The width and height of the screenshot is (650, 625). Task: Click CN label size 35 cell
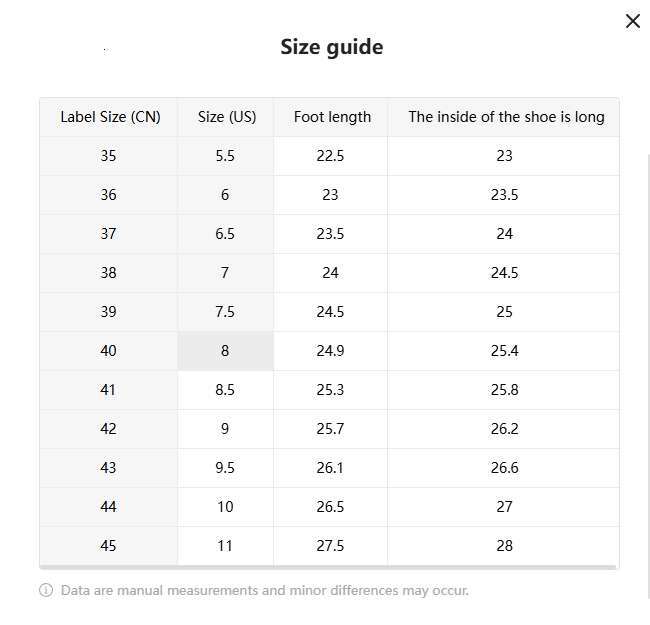click(109, 156)
